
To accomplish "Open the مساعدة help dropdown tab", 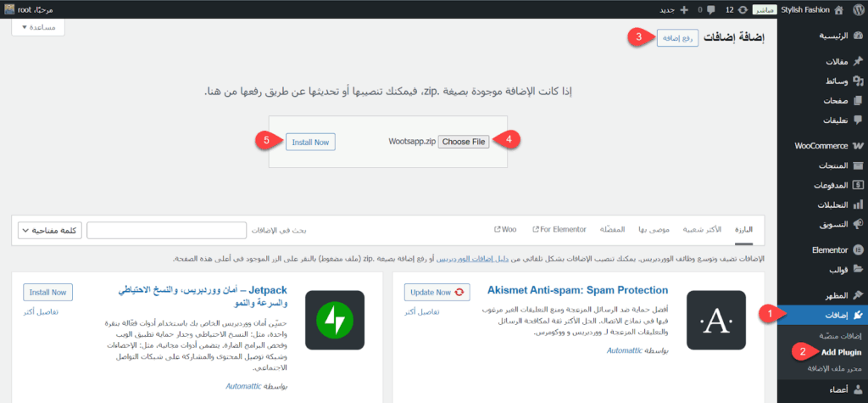I will point(38,27).
